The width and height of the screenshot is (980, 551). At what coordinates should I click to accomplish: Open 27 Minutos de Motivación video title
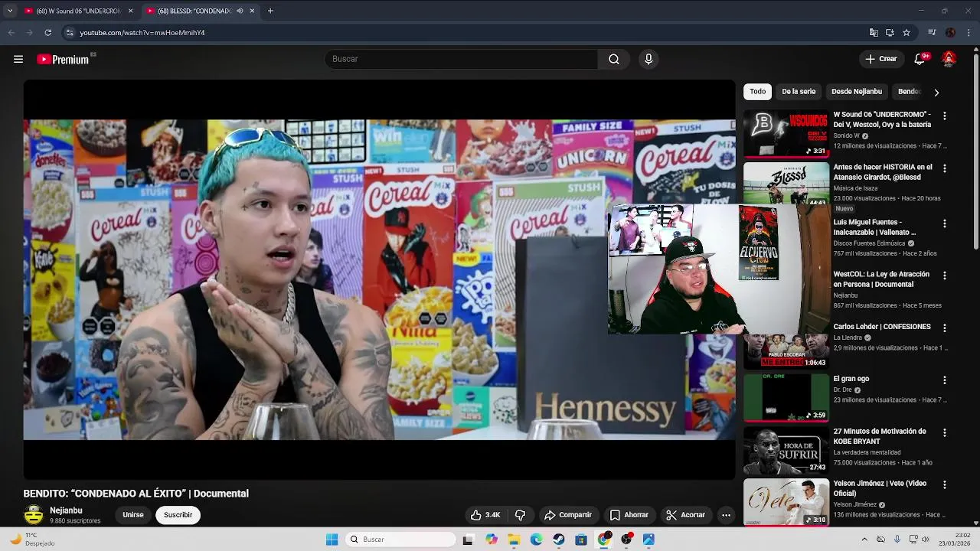(x=880, y=436)
